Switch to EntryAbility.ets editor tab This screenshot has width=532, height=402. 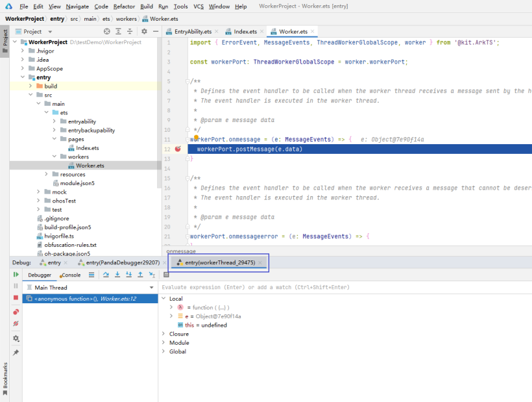coord(193,31)
